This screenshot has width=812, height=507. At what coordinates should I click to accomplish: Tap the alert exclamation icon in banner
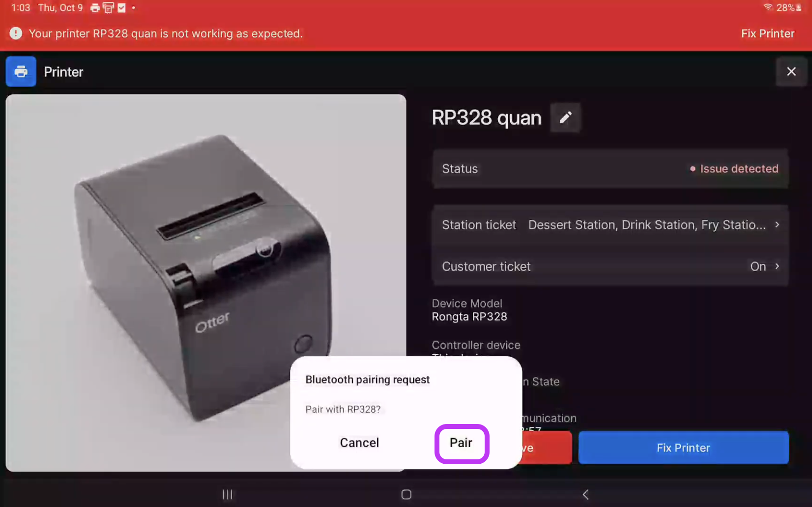(16, 33)
